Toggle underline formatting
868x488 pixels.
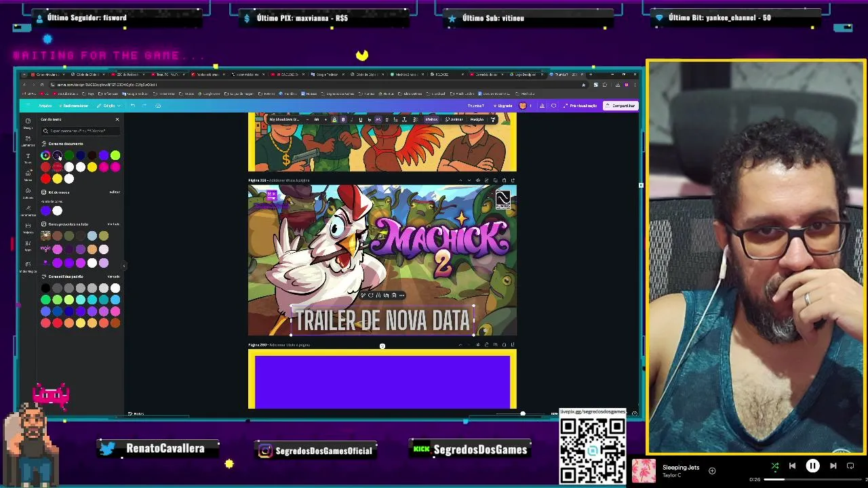[360, 119]
